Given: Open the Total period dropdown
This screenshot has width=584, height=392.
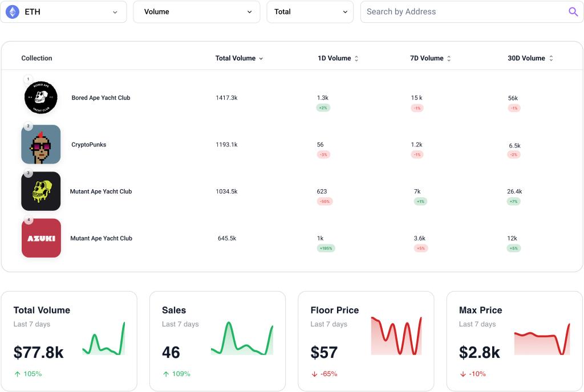Looking at the screenshot, I should pyautogui.click(x=310, y=12).
